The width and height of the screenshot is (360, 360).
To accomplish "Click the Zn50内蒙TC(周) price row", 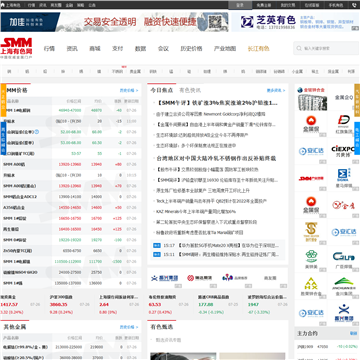I will 71,251.
